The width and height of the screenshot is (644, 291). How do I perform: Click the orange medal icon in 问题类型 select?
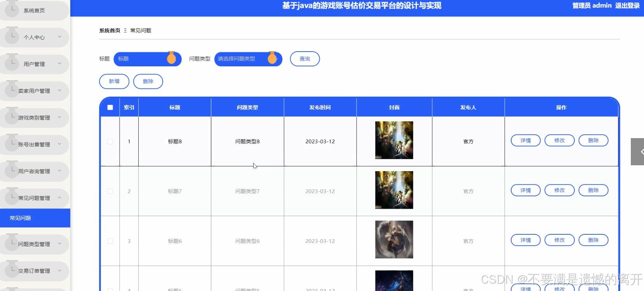point(272,58)
